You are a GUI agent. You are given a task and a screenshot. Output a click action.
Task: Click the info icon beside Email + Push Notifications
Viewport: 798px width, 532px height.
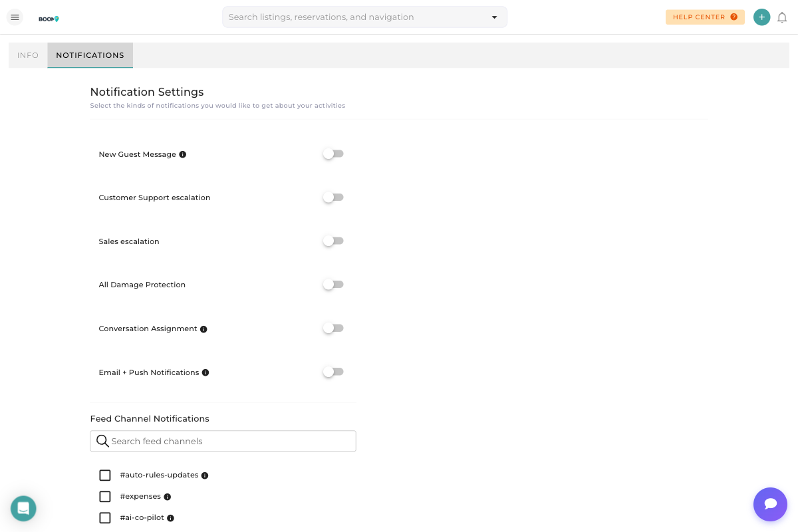pyautogui.click(x=205, y=372)
